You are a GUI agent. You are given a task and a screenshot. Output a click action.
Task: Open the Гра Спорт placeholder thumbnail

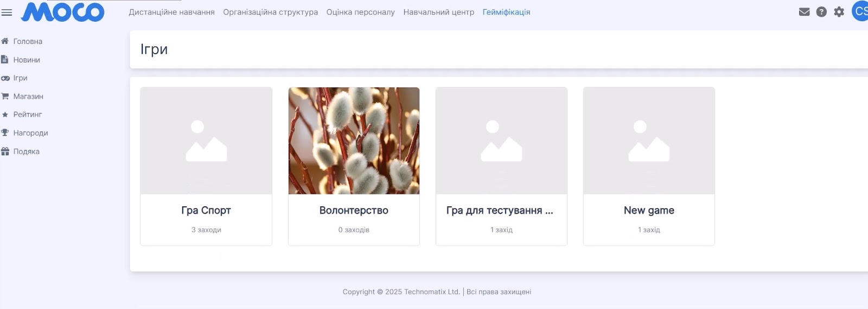pos(206,141)
